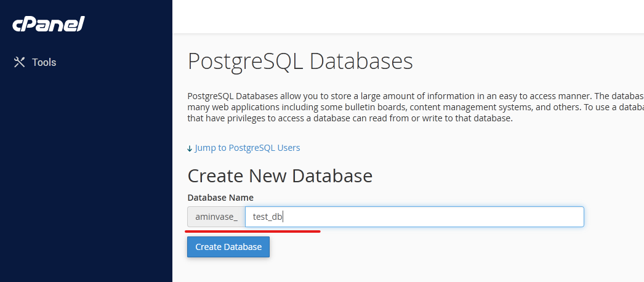Follow the Jump to PostgreSQL Users link

point(247,148)
